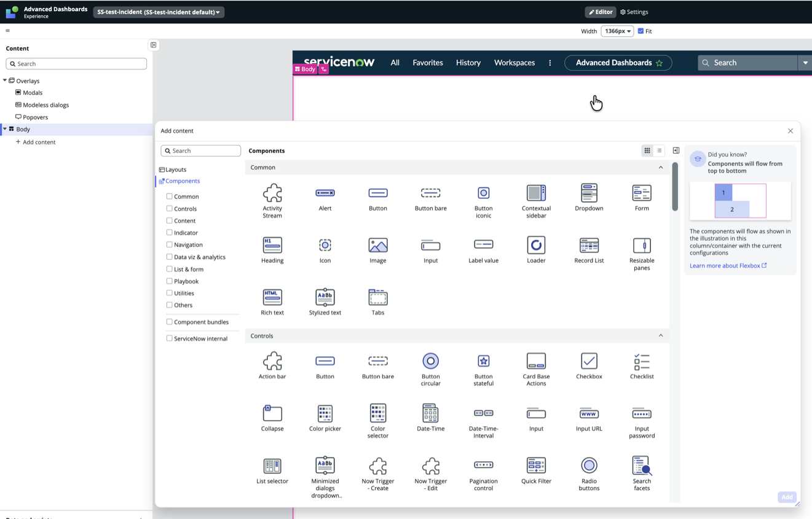This screenshot has height=519, width=812.
Task: Select the Alert component icon
Action: pyautogui.click(x=325, y=193)
